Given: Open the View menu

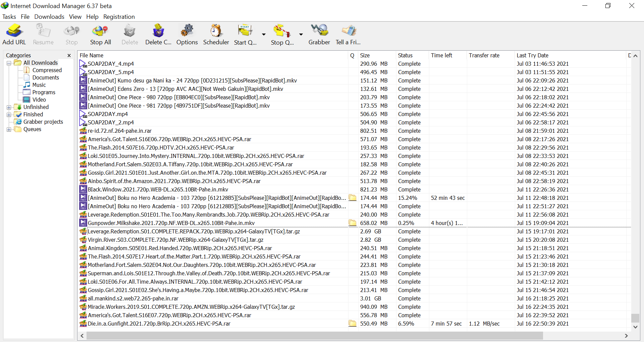Looking at the screenshot, I should pyautogui.click(x=75, y=17).
